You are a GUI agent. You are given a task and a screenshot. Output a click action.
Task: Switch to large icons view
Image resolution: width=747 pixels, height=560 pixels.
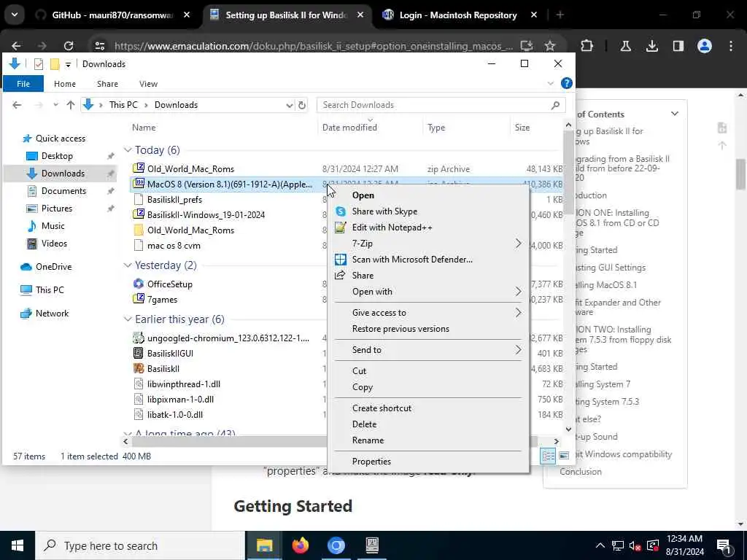click(x=564, y=456)
